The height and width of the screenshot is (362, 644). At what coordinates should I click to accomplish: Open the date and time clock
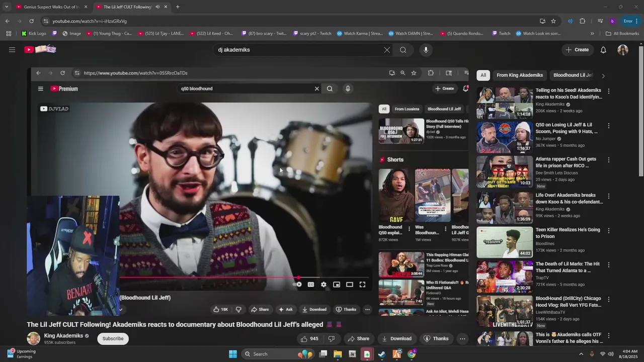pyautogui.click(x=629, y=354)
